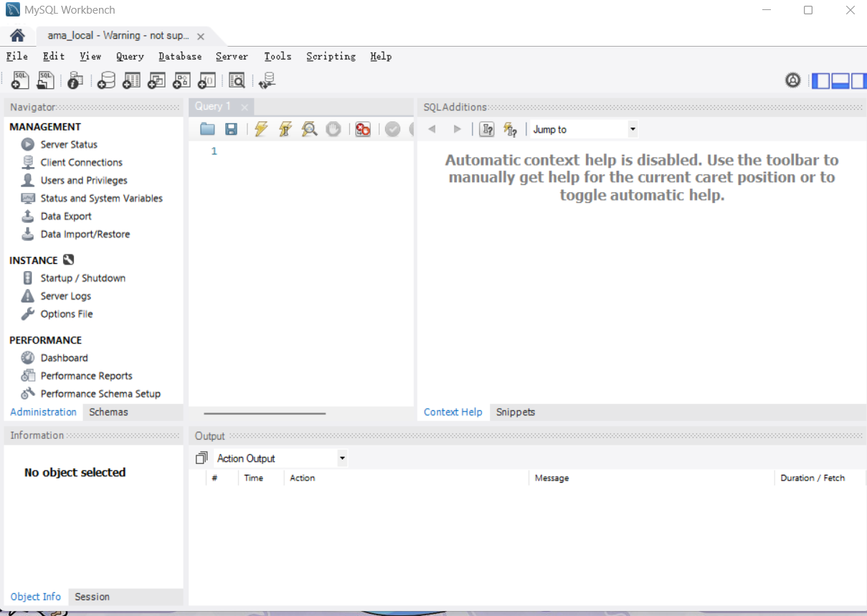This screenshot has height=616, width=867.
Task: Click the INSTANCE section icon
Action: [68, 260]
